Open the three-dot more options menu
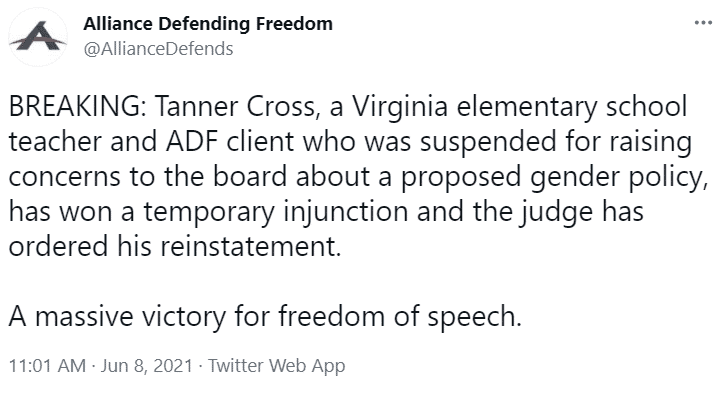This screenshot has height=396, width=723. 703,23
